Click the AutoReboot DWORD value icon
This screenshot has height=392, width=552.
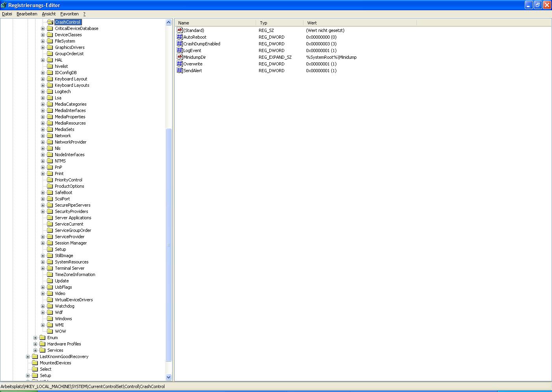180,37
